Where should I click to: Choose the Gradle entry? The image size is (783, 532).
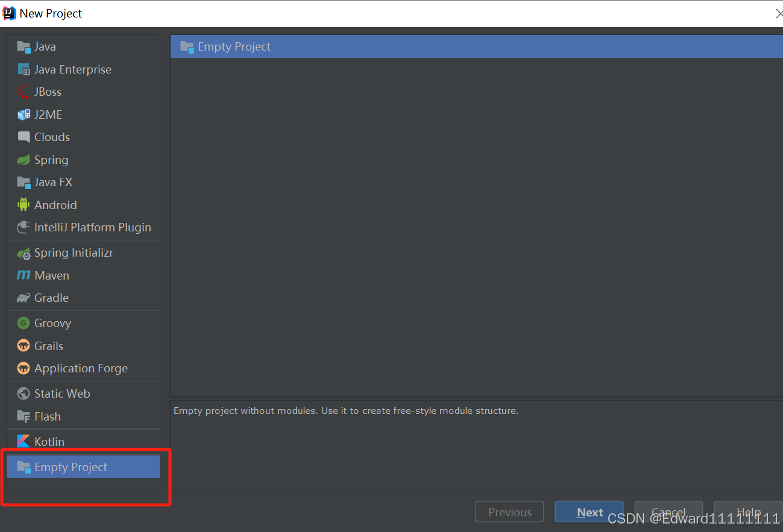coord(83,298)
